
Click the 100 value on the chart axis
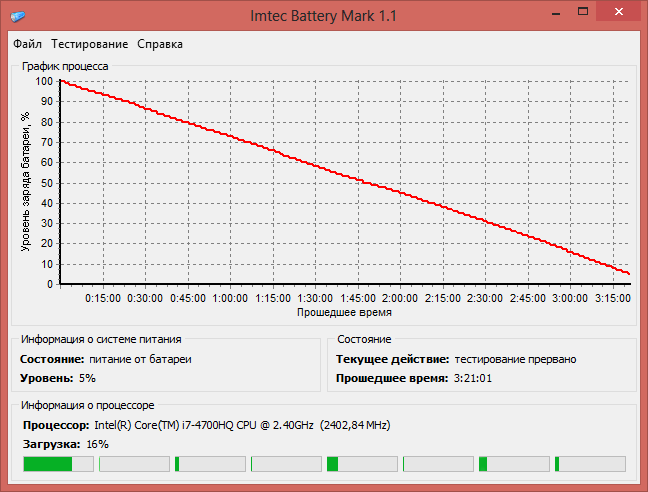pos(44,81)
